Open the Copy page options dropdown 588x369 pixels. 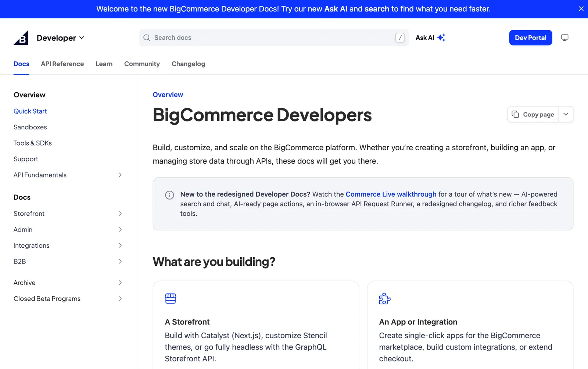[566, 114]
